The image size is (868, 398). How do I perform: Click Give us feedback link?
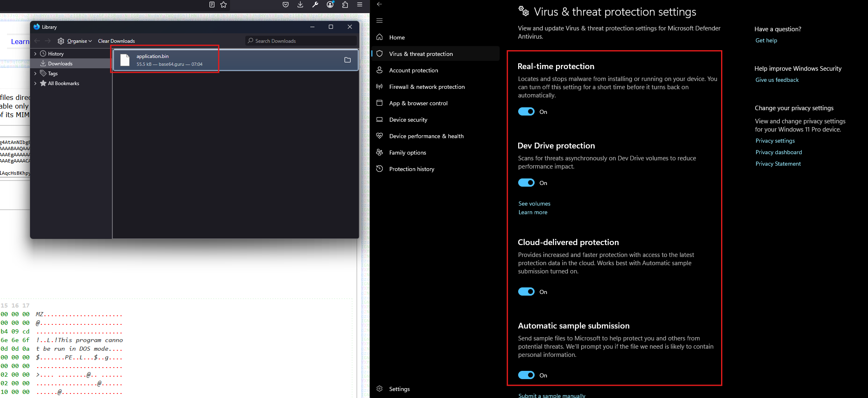pyautogui.click(x=777, y=80)
